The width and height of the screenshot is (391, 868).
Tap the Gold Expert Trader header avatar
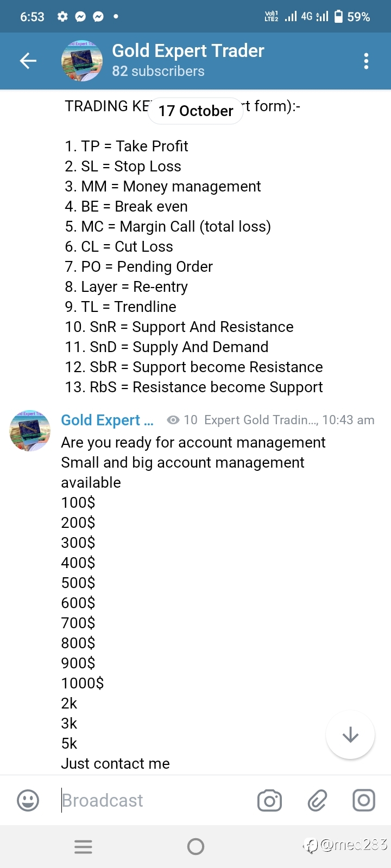(x=82, y=61)
